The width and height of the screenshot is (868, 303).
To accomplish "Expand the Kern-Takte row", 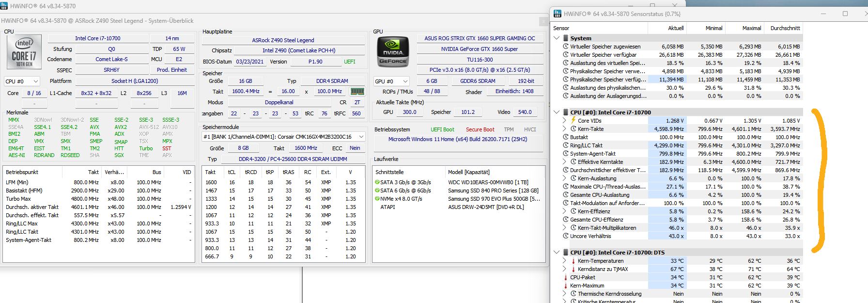I will pos(564,128).
